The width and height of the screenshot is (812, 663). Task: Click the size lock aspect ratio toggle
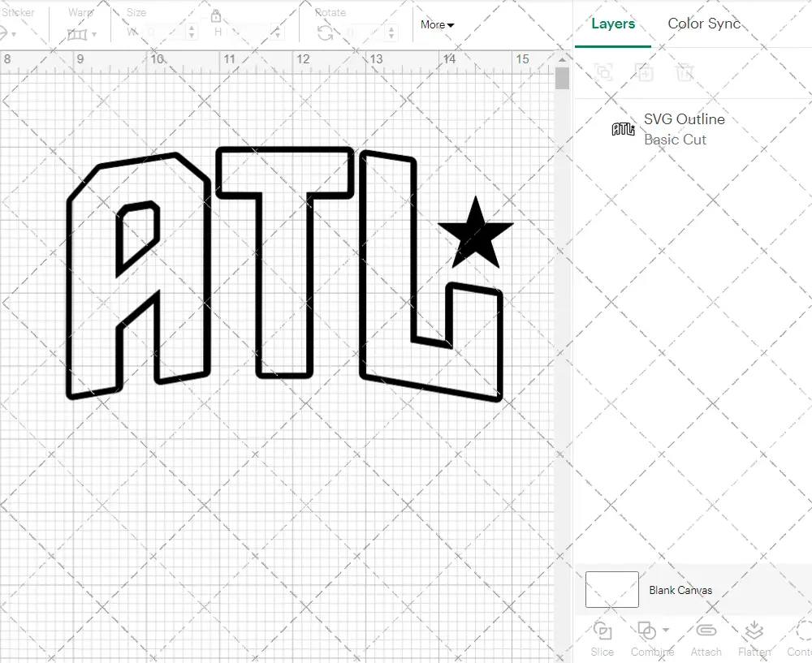[x=215, y=15]
